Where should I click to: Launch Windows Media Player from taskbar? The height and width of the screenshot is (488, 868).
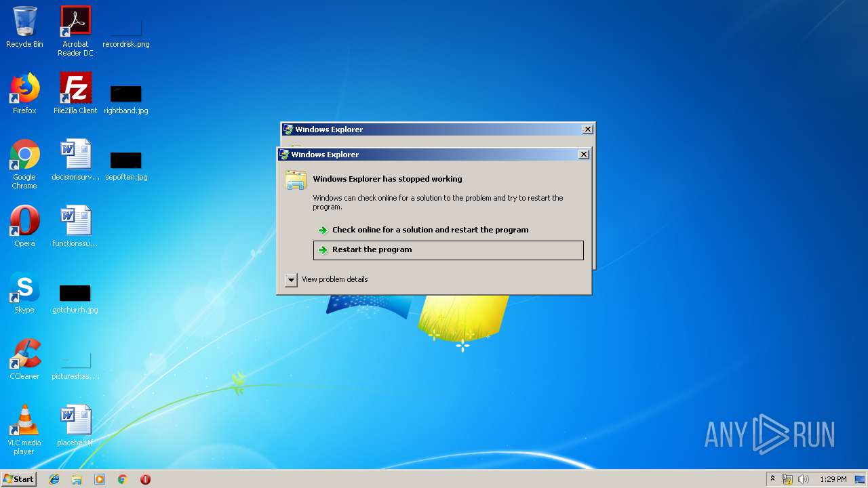coord(100,479)
